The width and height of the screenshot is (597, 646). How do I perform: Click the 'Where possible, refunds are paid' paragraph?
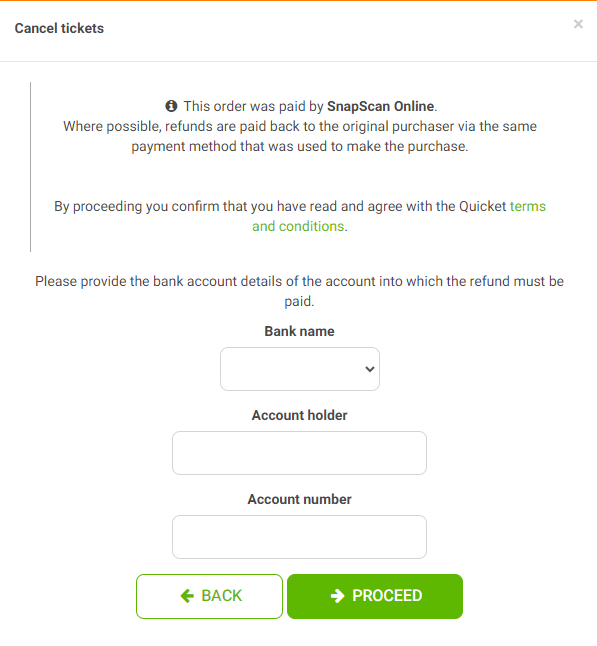coord(300,136)
